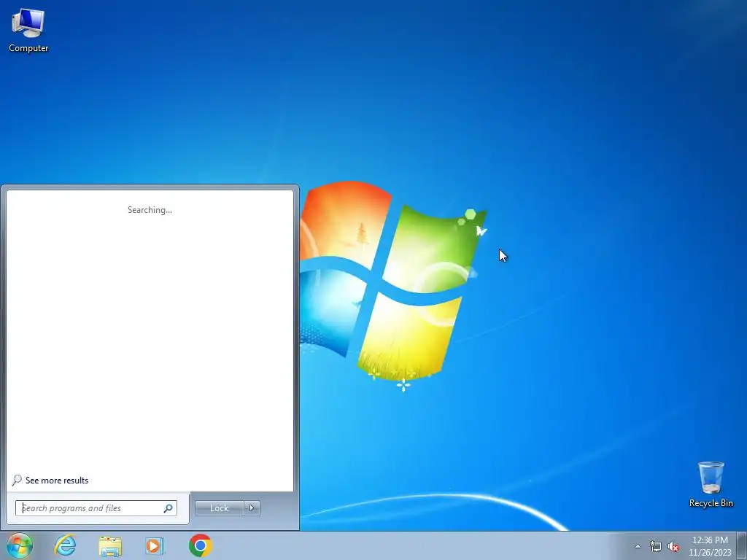
Task: Expand the shutdown options arrow next to Lock
Action: pos(252,508)
